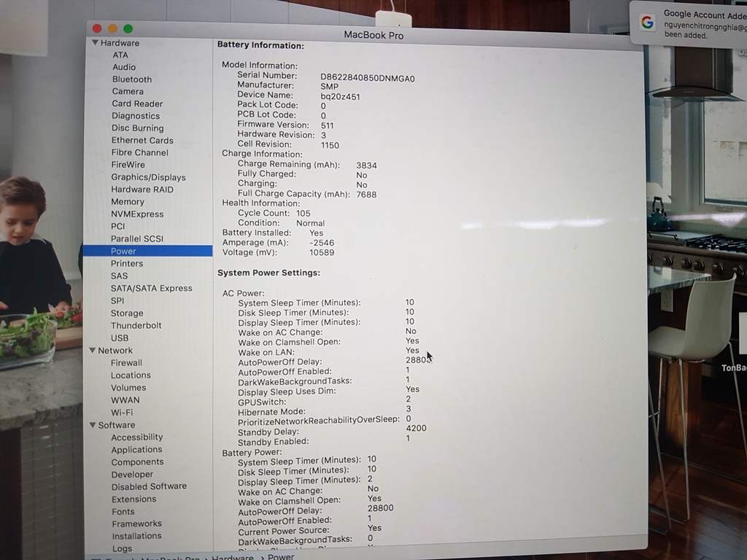Image resolution: width=747 pixels, height=560 pixels.
Task: Choose Disc Burning in the sidebar
Action: pos(138,128)
